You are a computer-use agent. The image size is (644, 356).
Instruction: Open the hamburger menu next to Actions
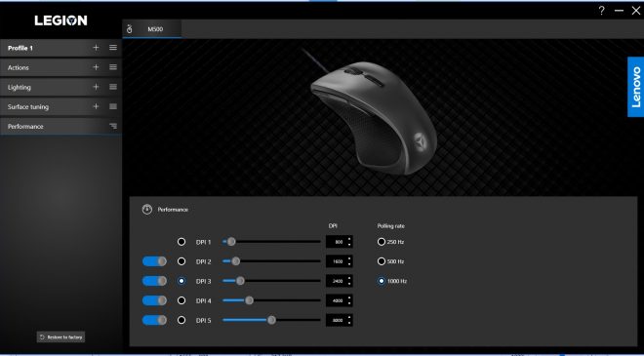click(113, 67)
